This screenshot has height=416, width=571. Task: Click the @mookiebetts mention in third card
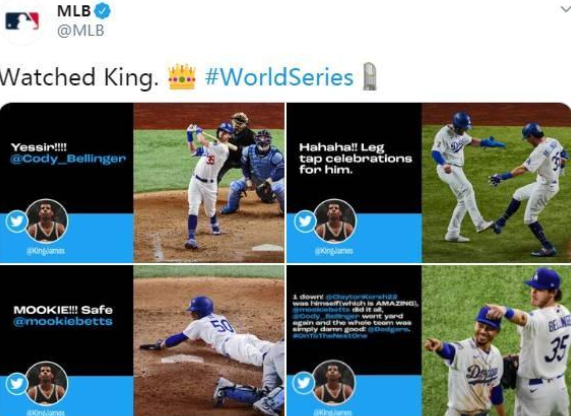63,322
